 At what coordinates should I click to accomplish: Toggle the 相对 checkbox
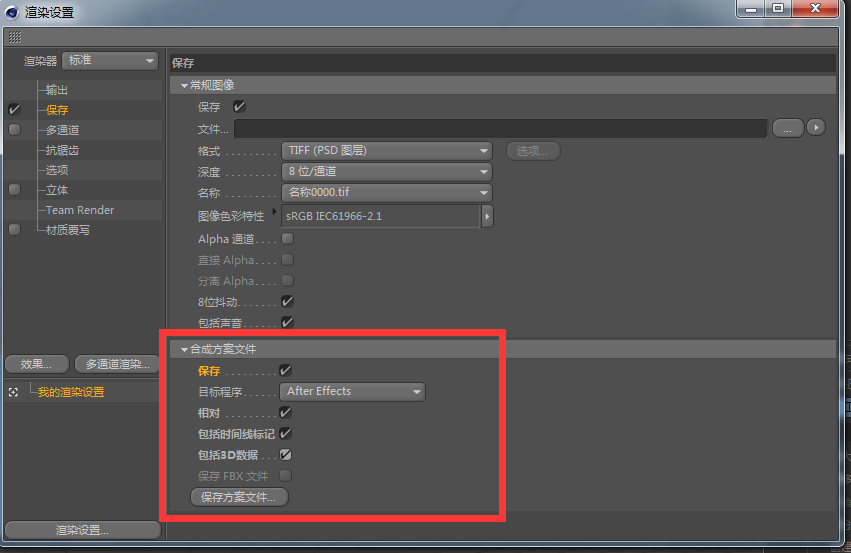pyautogui.click(x=285, y=412)
